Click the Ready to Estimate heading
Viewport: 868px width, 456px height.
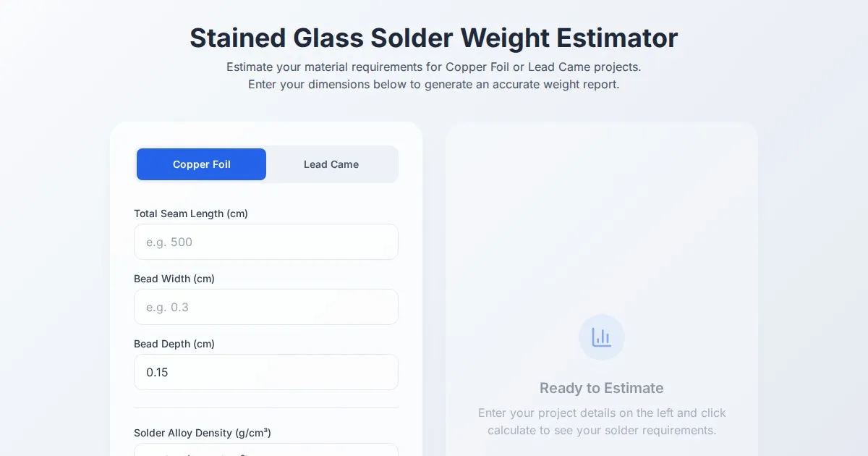(601, 388)
